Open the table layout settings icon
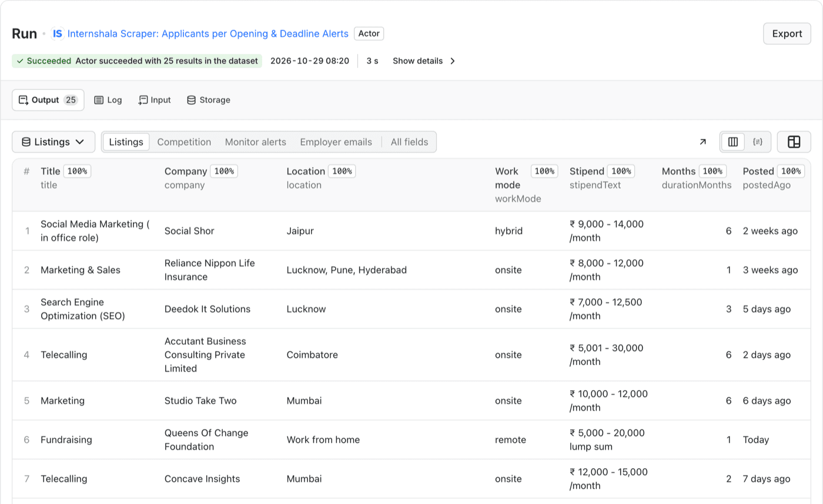Screen dimensions: 823x504 (x=794, y=142)
